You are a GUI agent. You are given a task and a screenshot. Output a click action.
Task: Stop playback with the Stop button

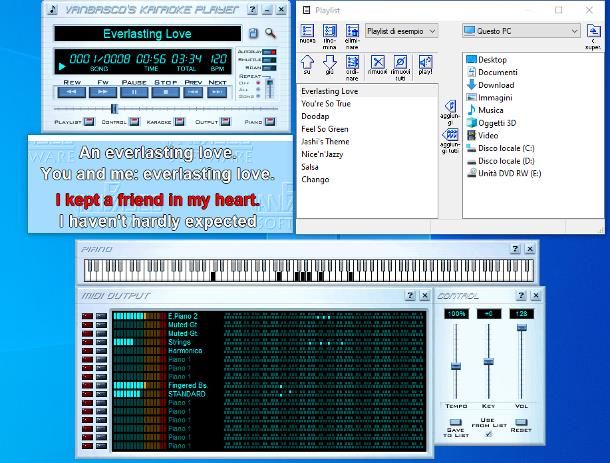(166, 92)
